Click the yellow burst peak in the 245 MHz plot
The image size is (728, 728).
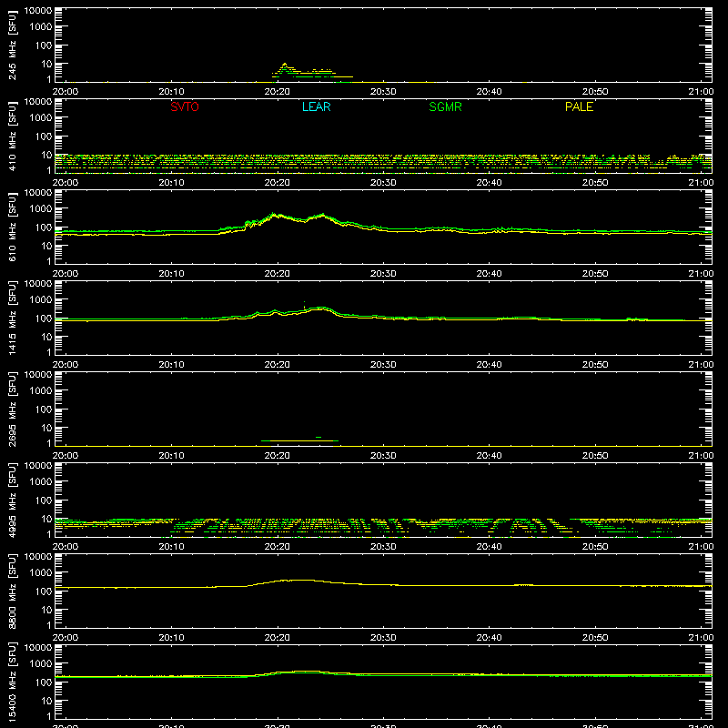pyautogui.click(x=285, y=64)
